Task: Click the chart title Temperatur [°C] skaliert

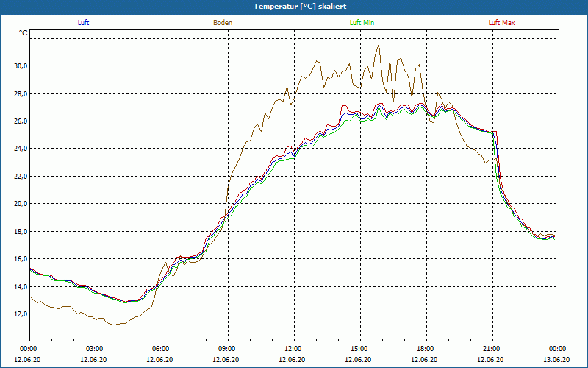Action: pyautogui.click(x=300, y=7)
